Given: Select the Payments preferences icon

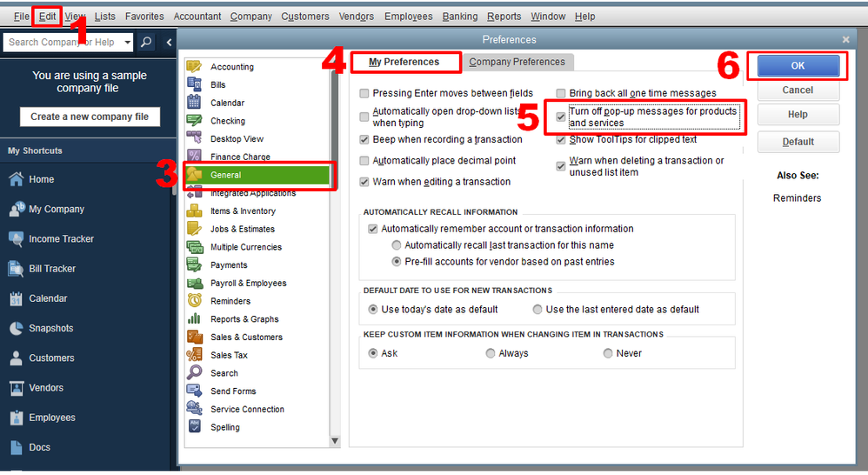Looking at the screenshot, I should tap(194, 264).
